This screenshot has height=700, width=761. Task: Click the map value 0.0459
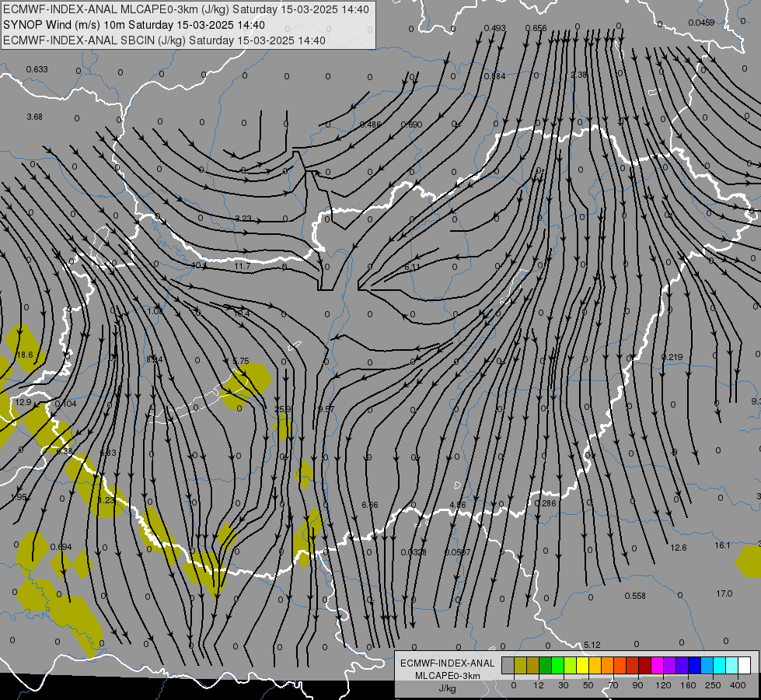(x=701, y=23)
